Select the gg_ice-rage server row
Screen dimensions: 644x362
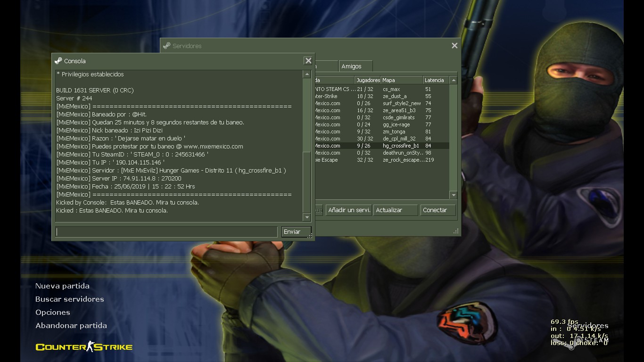click(382, 124)
